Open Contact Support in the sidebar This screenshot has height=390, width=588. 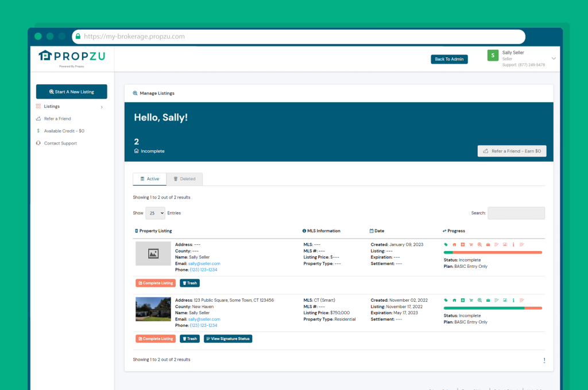(60, 143)
